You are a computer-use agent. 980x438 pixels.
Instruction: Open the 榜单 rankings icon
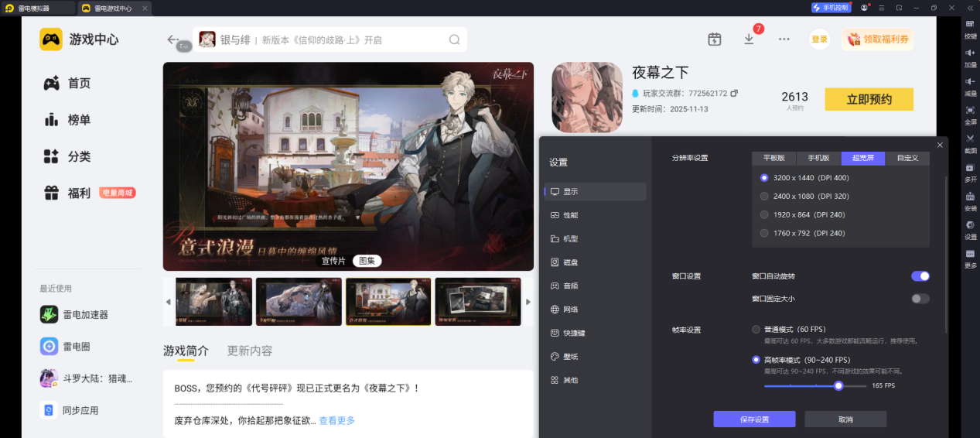[x=52, y=119]
